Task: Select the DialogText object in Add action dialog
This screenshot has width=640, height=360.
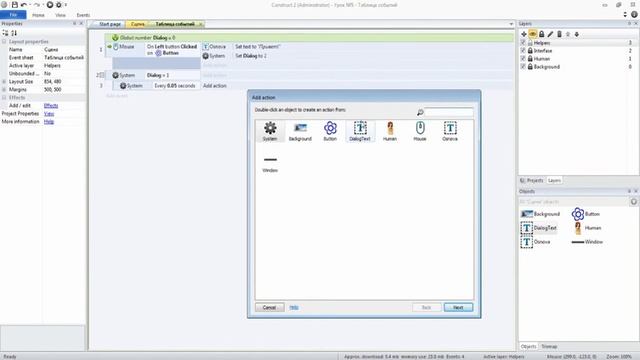Action: 360,131
